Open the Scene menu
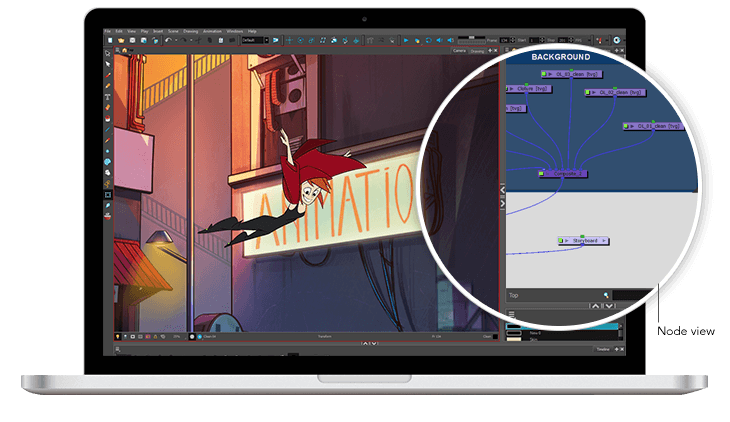Screen dimensions: 730x422 (173, 31)
